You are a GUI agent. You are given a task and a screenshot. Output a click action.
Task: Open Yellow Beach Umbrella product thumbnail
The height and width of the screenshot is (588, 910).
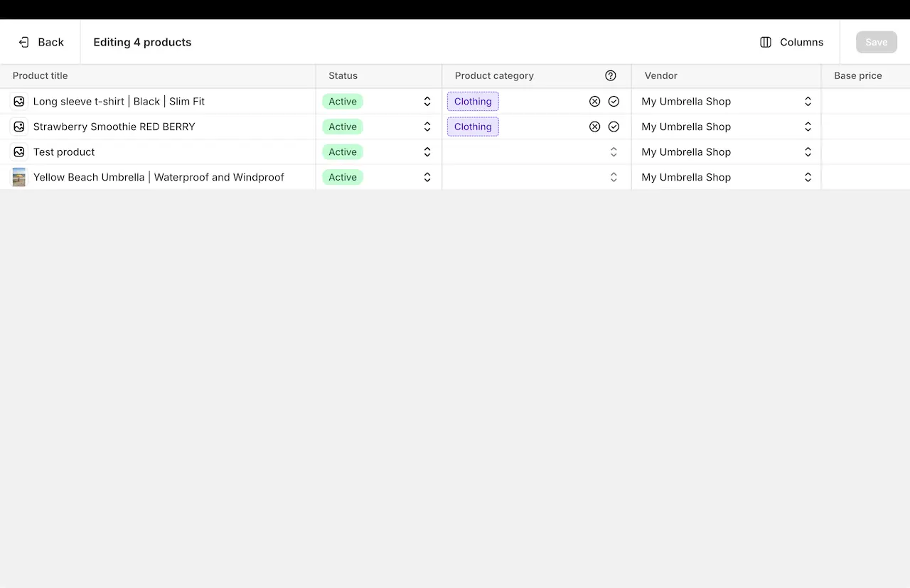pos(19,177)
